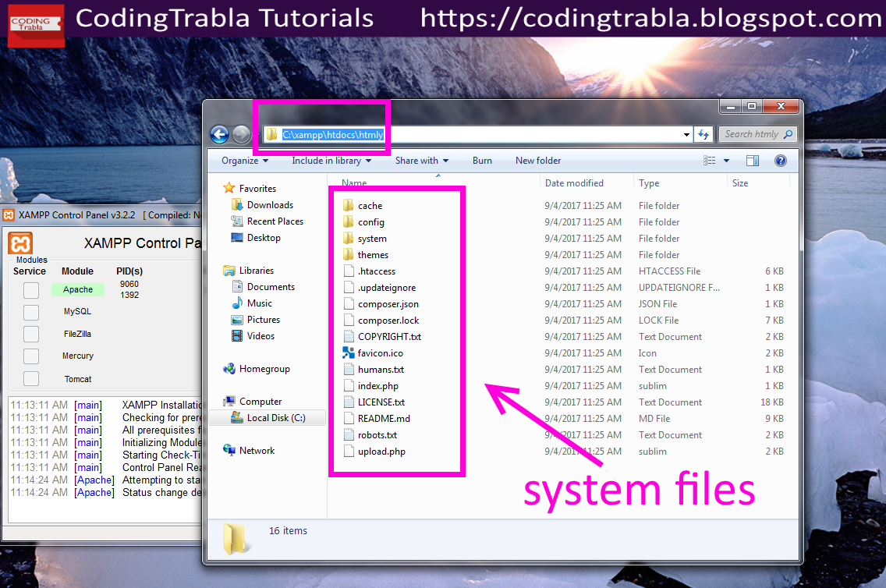Select the LICENSE.txt file

[381, 402]
